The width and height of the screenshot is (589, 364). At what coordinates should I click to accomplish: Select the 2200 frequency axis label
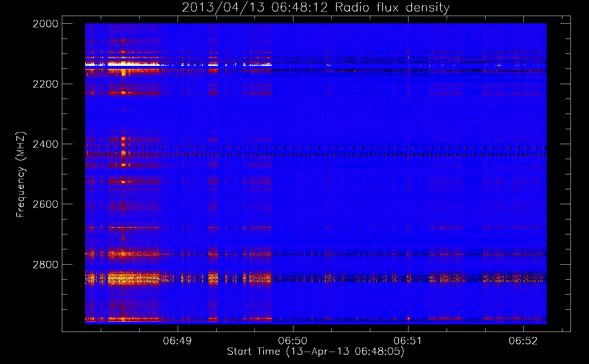coord(46,84)
